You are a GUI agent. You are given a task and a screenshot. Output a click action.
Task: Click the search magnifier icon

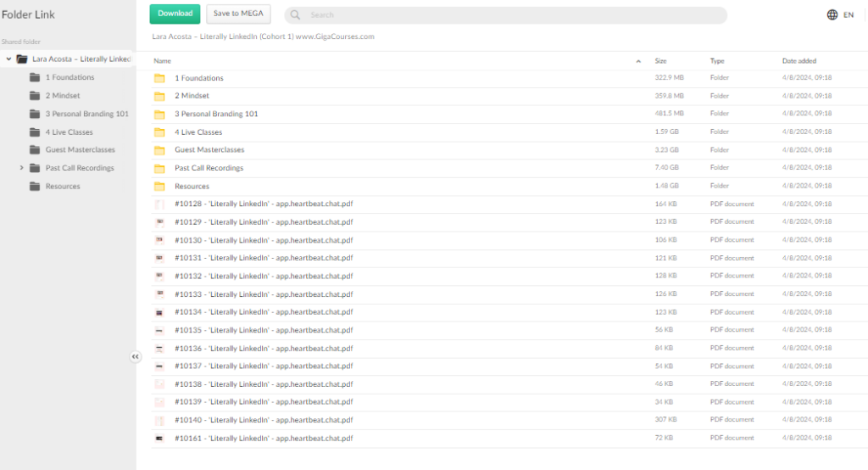(297, 15)
